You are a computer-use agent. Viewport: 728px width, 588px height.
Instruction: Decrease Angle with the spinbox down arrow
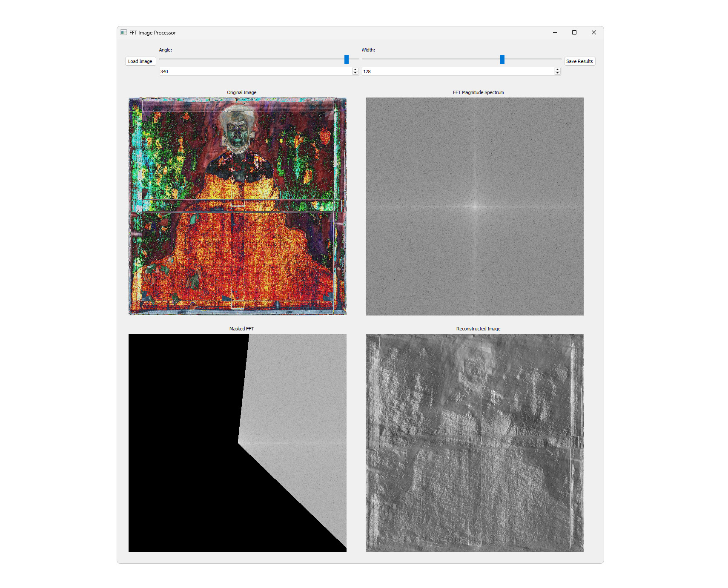[x=355, y=73]
